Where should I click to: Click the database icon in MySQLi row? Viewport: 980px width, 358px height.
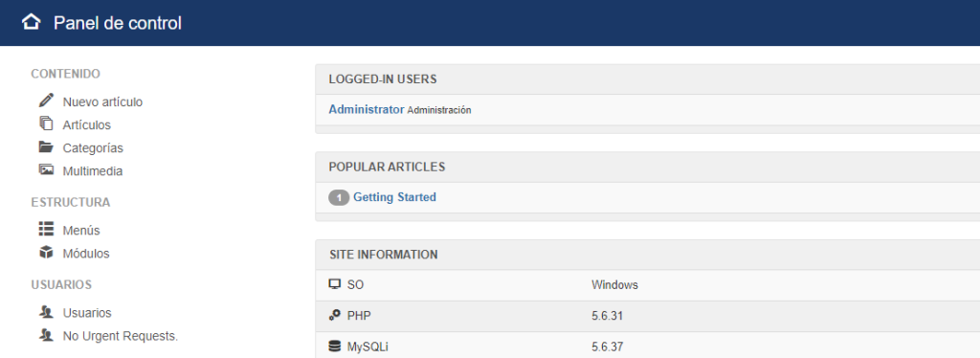pos(334,347)
